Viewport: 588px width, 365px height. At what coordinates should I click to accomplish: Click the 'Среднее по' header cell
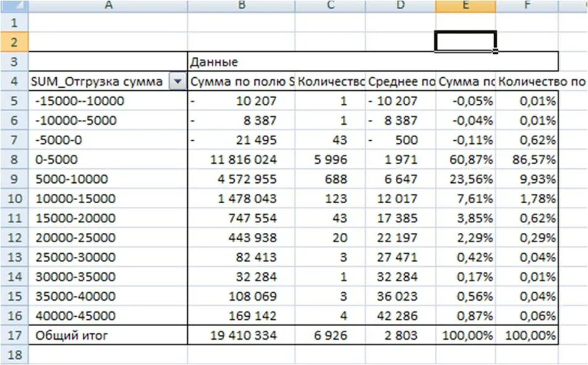click(400, 81)
